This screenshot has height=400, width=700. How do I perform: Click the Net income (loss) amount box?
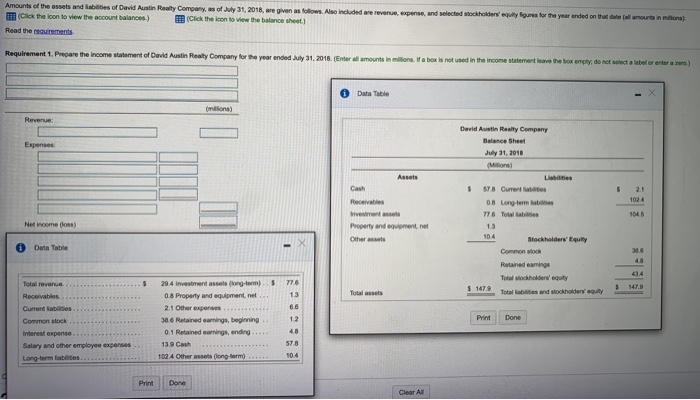point(218,222)
